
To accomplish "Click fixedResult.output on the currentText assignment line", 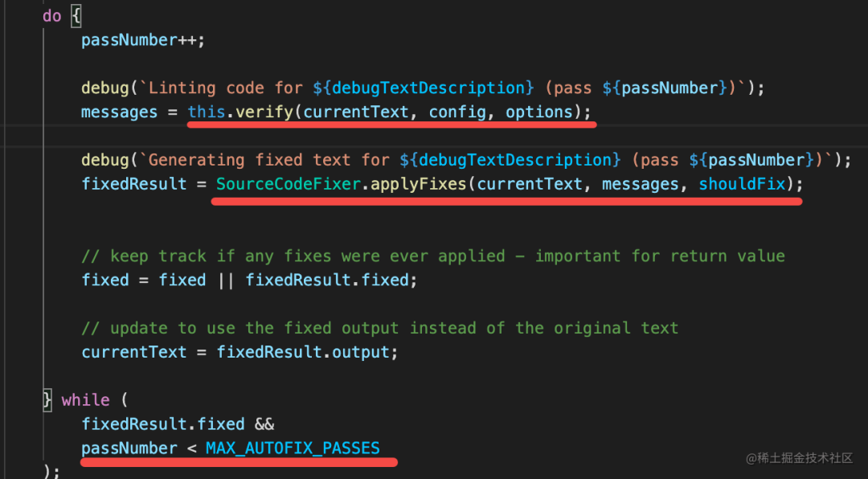I will point(303,352).
